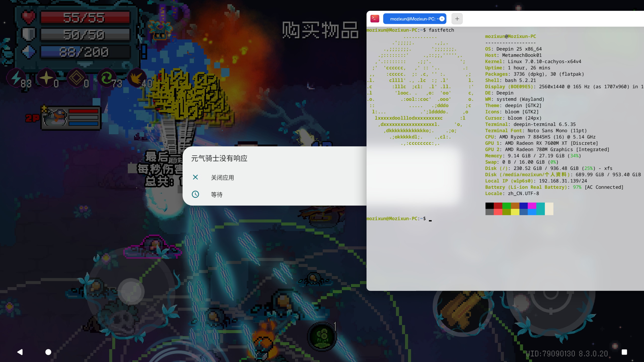Tap the four-point star buff icon
This screenshot has height=362, width=644.
pyautogui.click(x=47, y=78)
